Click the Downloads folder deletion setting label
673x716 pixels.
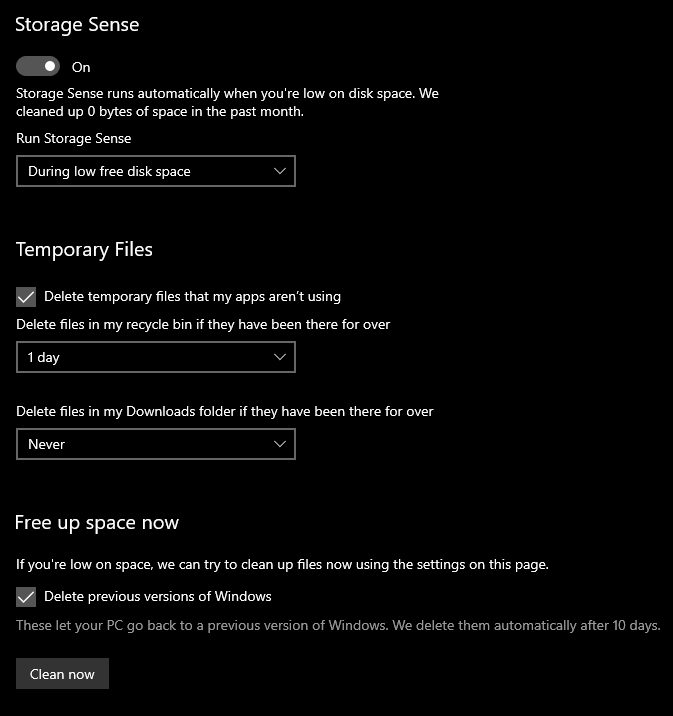225,411
